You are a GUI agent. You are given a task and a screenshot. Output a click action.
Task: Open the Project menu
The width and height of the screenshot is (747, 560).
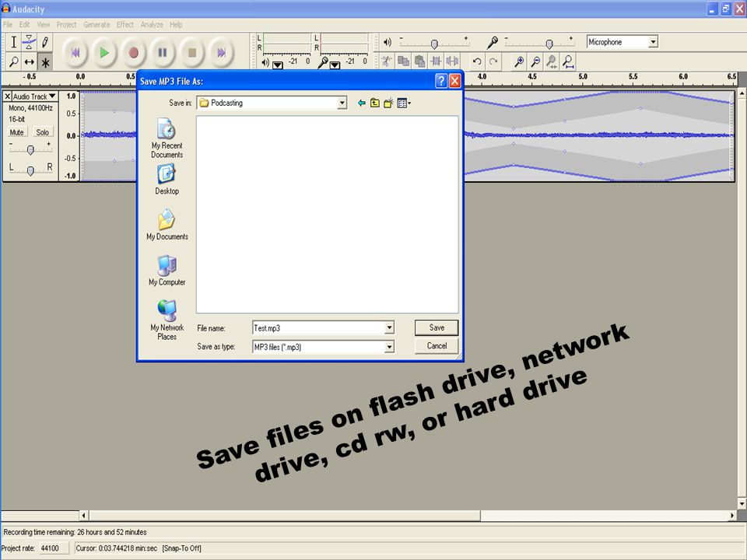pyautogui.click(x=66, y=24)
